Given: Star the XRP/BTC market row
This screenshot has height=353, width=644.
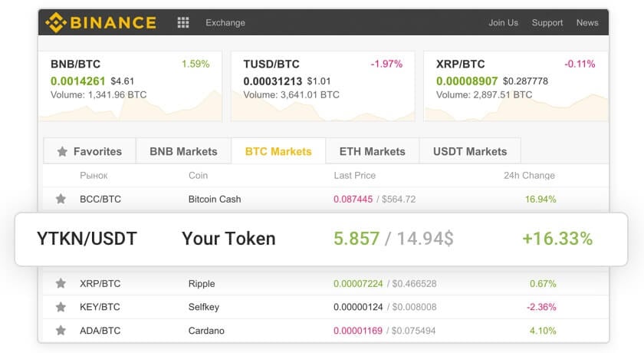Looking at the screenshot, I should click(61, 283).
